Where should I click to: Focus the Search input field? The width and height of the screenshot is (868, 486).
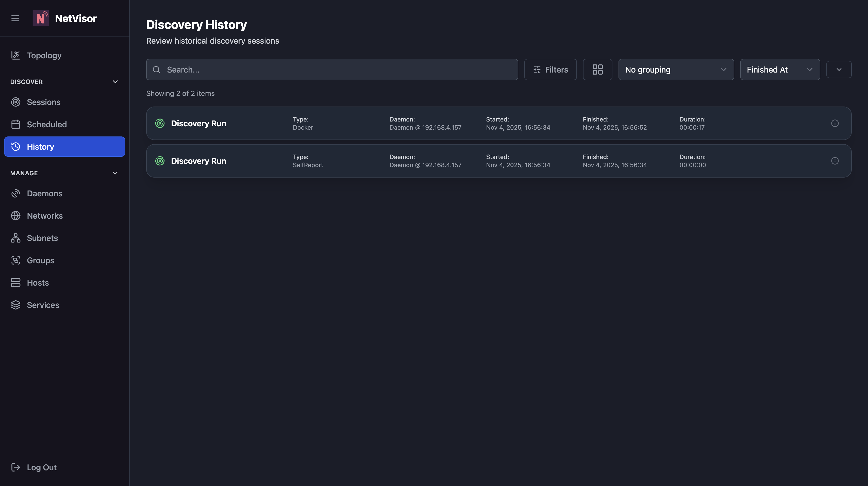coord(332,70)
